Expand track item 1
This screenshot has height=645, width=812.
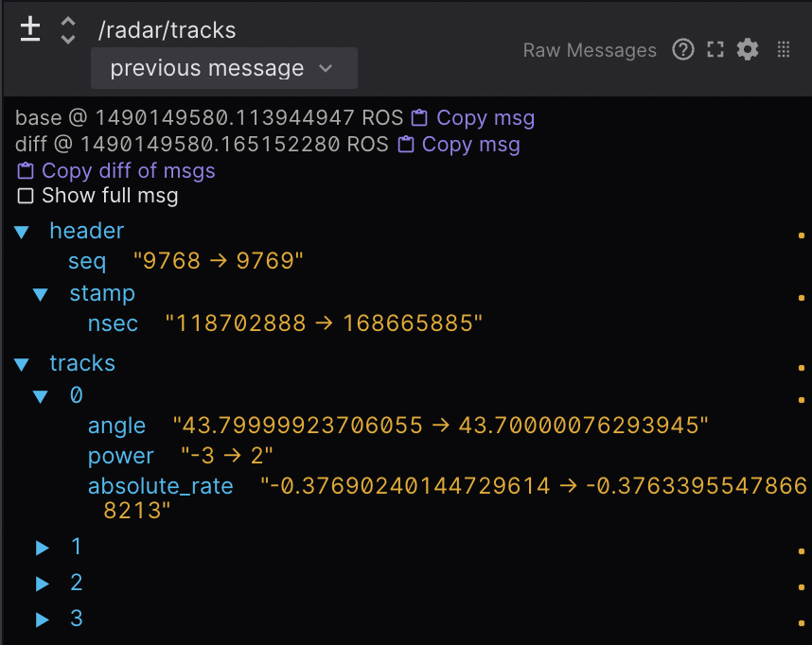click(43, 548)
